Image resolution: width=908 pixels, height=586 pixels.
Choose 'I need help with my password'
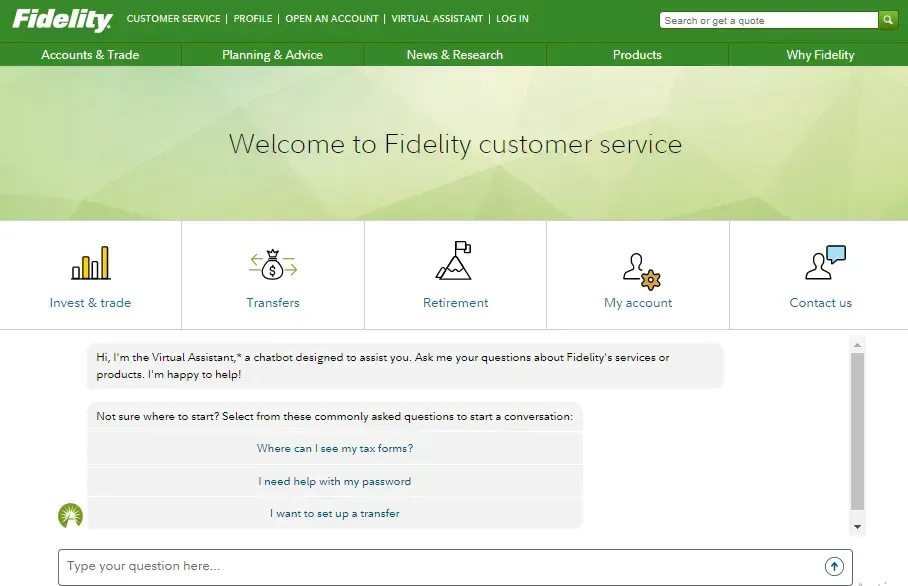click(335, 481)
